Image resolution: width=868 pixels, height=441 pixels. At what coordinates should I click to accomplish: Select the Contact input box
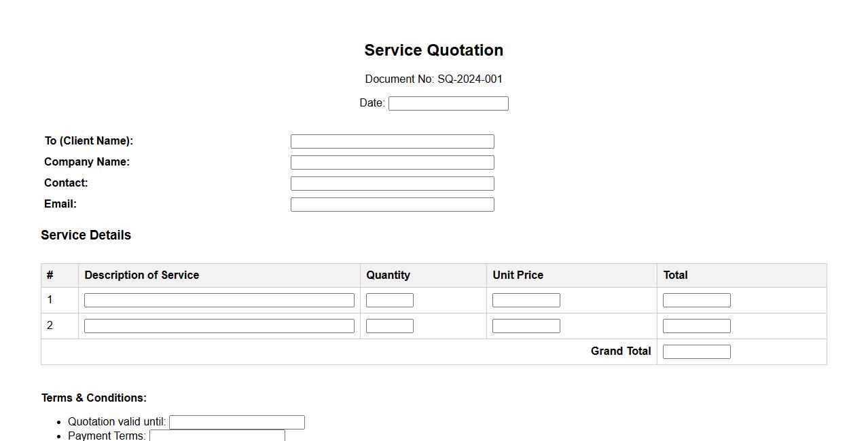(392, 183)
